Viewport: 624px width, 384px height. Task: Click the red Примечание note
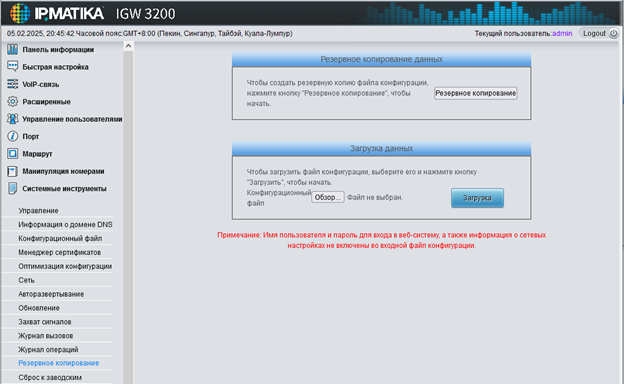point(381,240)
